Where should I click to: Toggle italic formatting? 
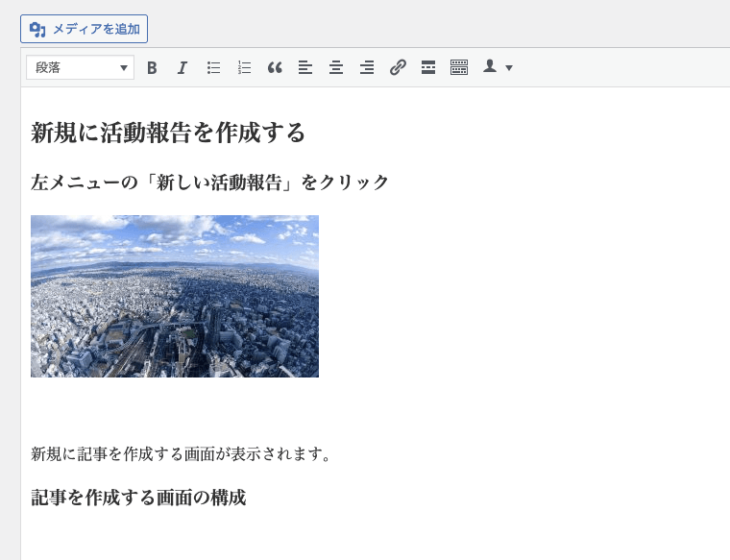[182, 68]
